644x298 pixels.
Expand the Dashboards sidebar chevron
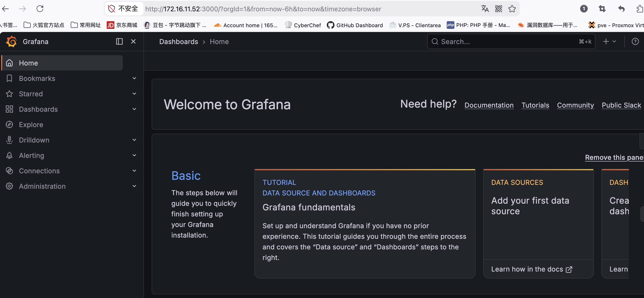coord(134,109)
